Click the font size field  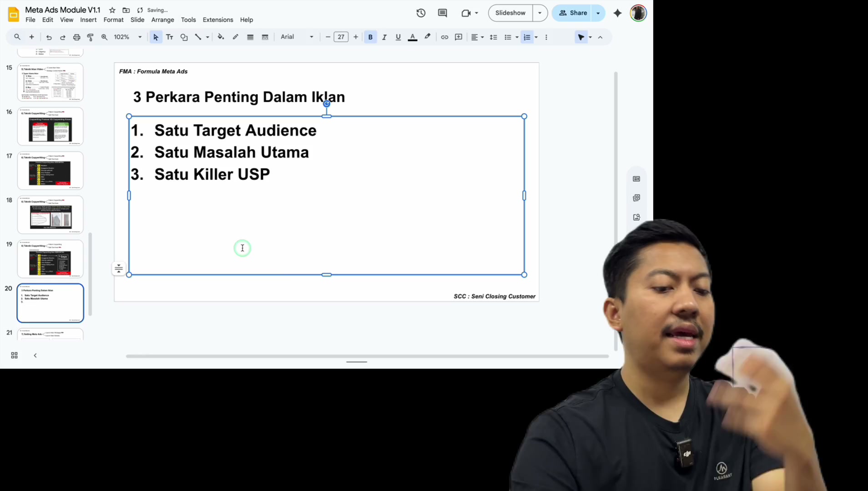[x=341, y=37]
